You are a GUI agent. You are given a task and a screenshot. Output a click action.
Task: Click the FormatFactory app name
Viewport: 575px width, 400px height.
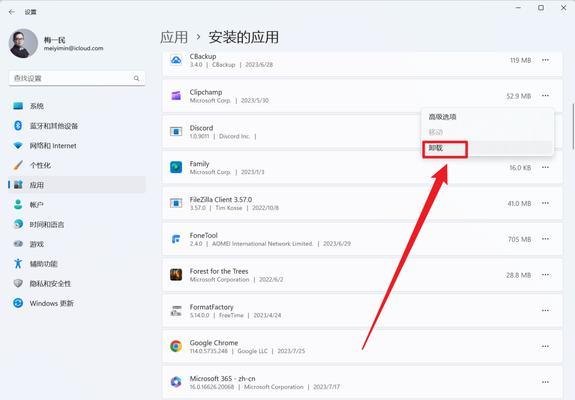coord(211,307)
